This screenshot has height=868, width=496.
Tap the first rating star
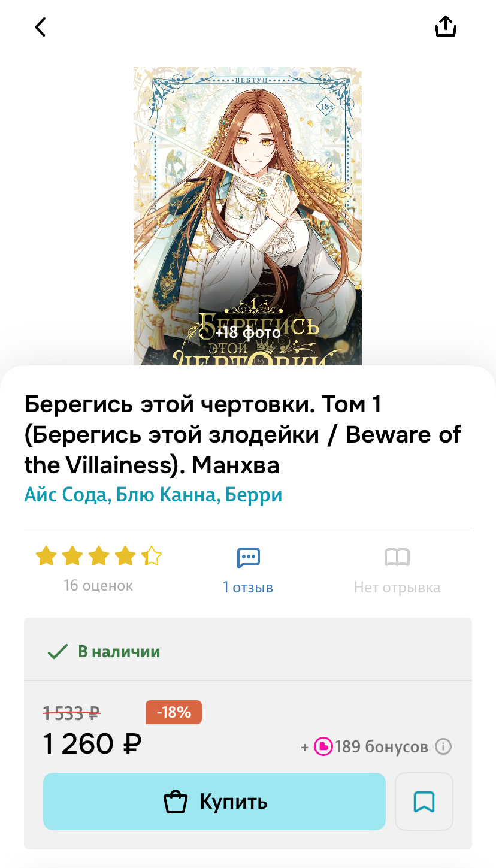(46, 557)
